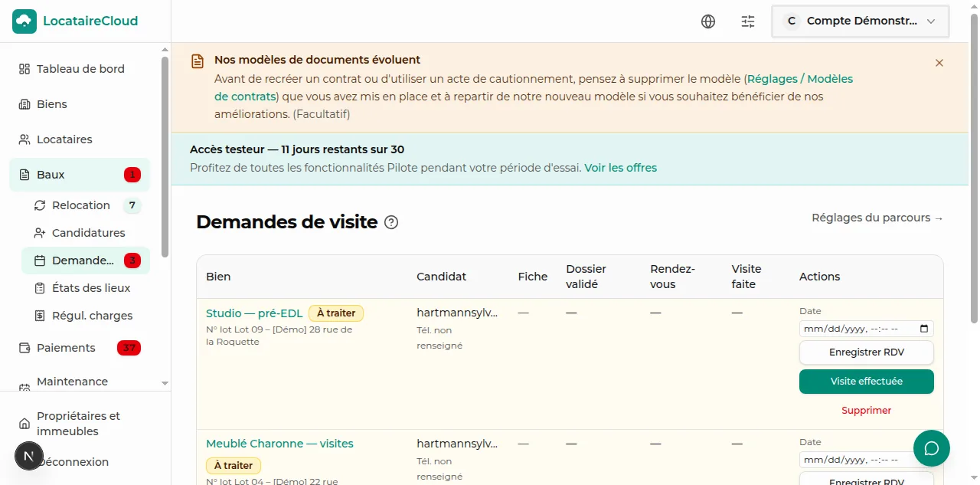Open calendar picker icon in Studio row date field
The image size is (980, 485).
pos(924,329)
